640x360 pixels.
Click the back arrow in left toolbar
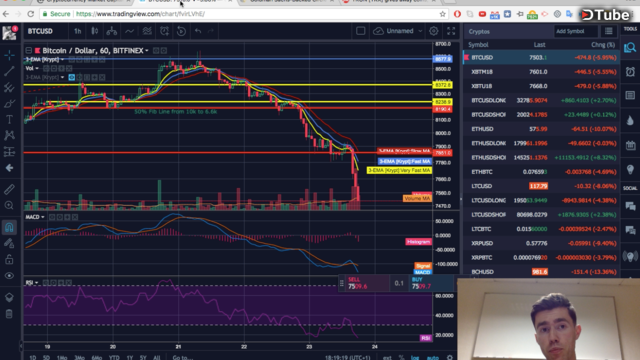[x=9, y=168]
